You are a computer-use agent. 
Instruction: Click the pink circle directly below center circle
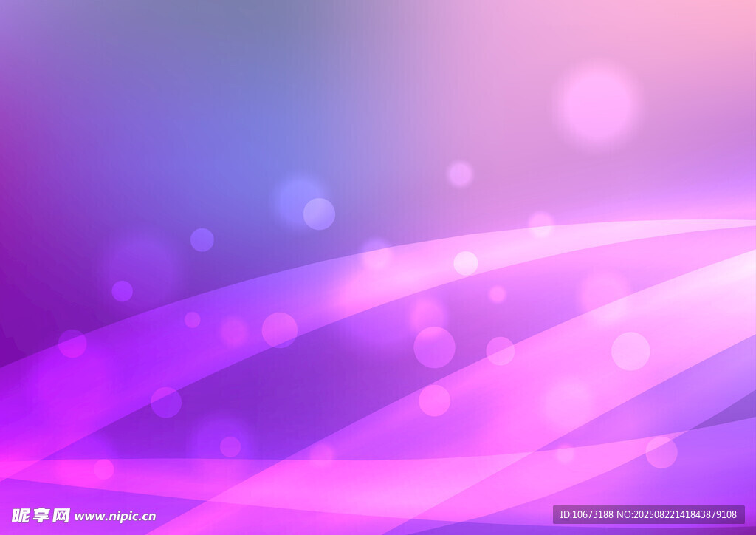(434, 401)
